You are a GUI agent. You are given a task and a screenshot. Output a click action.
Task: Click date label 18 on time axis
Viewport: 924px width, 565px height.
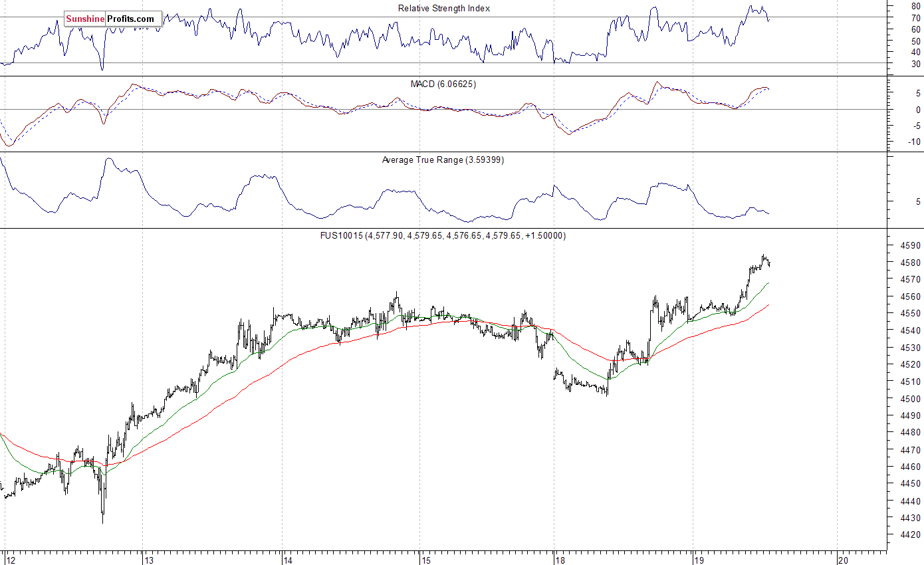560,560
